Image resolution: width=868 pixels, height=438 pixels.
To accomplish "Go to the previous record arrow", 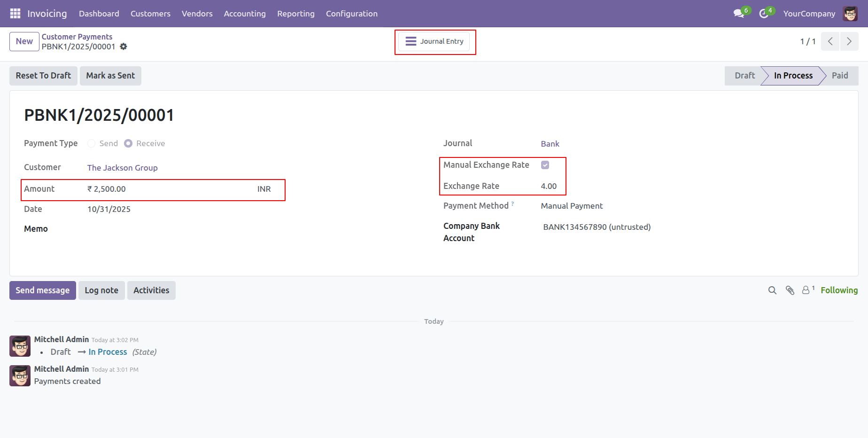I will tap(830, 41).
